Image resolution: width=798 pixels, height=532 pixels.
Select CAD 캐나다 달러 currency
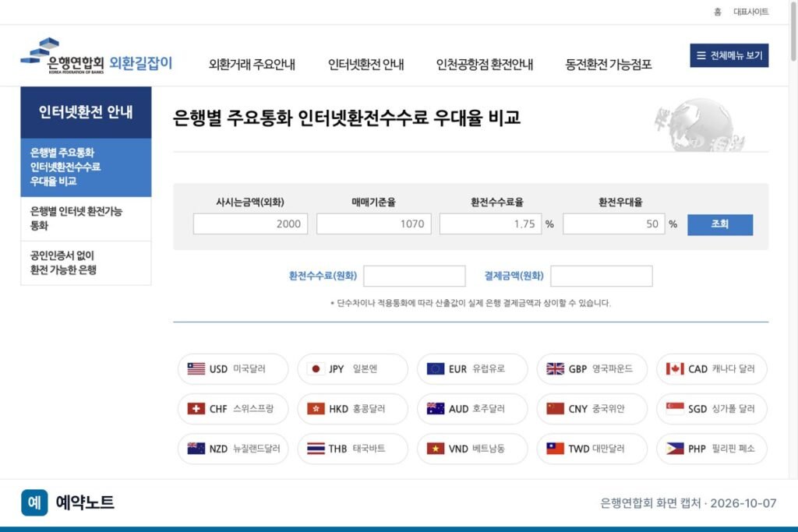711,368
